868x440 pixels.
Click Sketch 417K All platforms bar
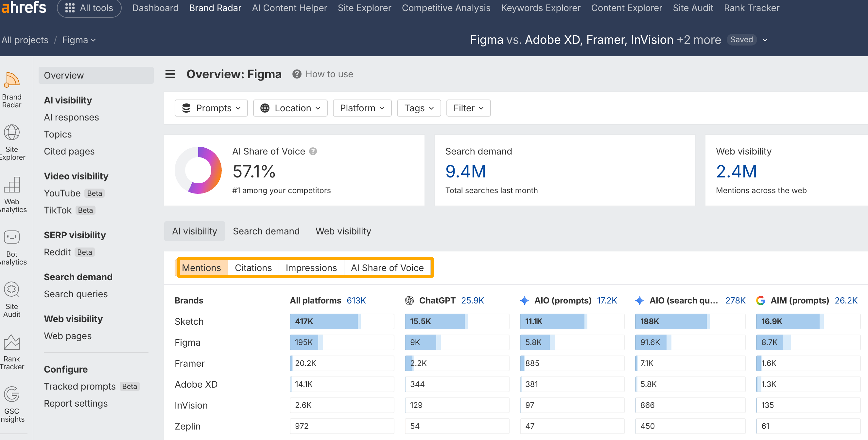tap(342, 321)
